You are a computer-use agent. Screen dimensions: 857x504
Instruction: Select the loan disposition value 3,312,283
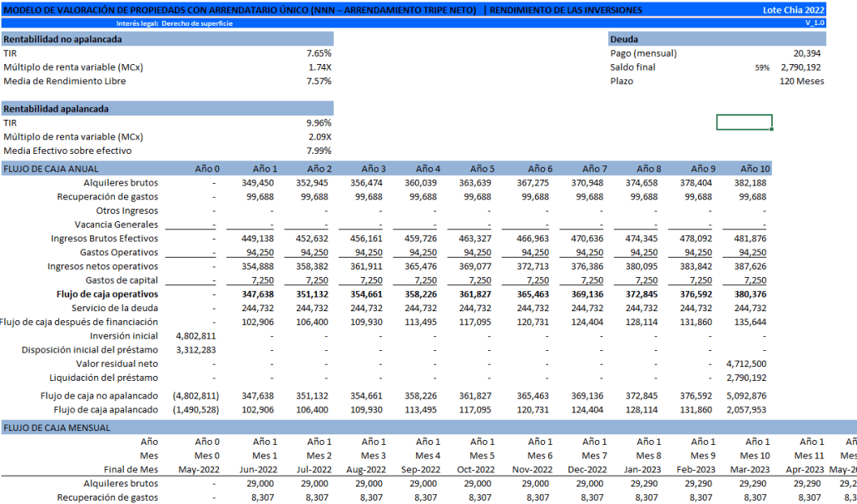tap(197, 349)
